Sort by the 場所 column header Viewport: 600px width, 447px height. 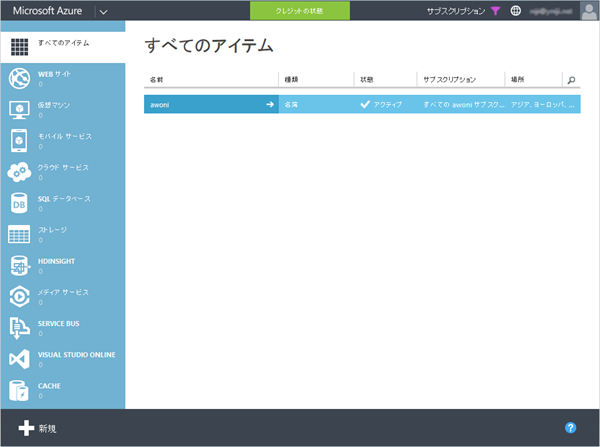tap(517, 79)
